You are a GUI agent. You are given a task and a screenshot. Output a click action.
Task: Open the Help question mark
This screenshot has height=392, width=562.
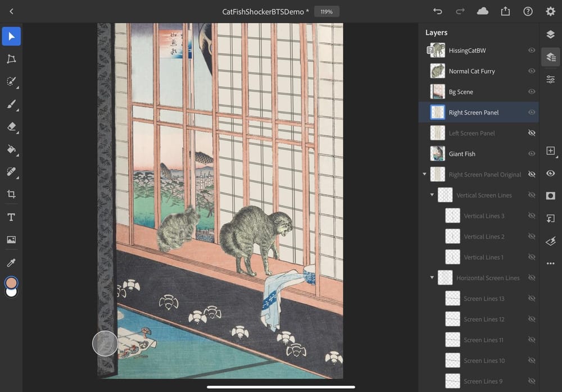(528, 11)
